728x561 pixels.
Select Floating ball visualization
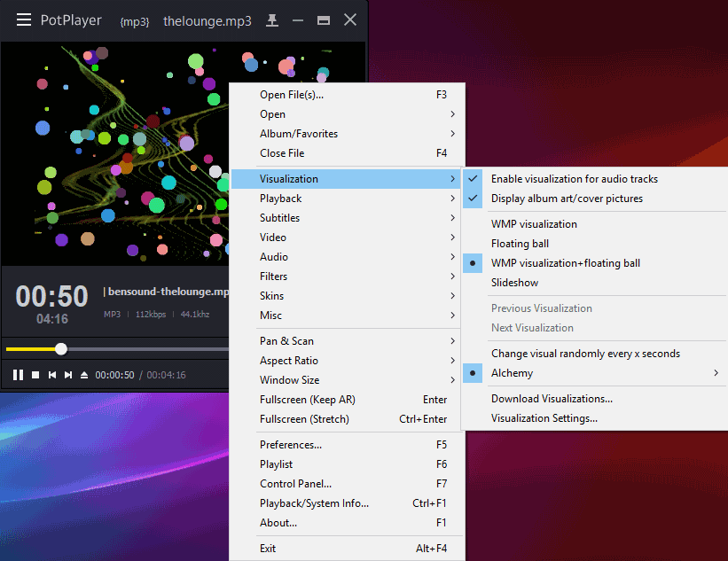(x=595, y=244)
